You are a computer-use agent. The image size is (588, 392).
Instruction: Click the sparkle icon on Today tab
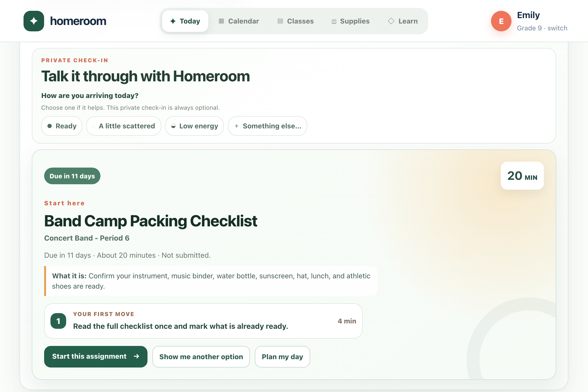[173, 21]
